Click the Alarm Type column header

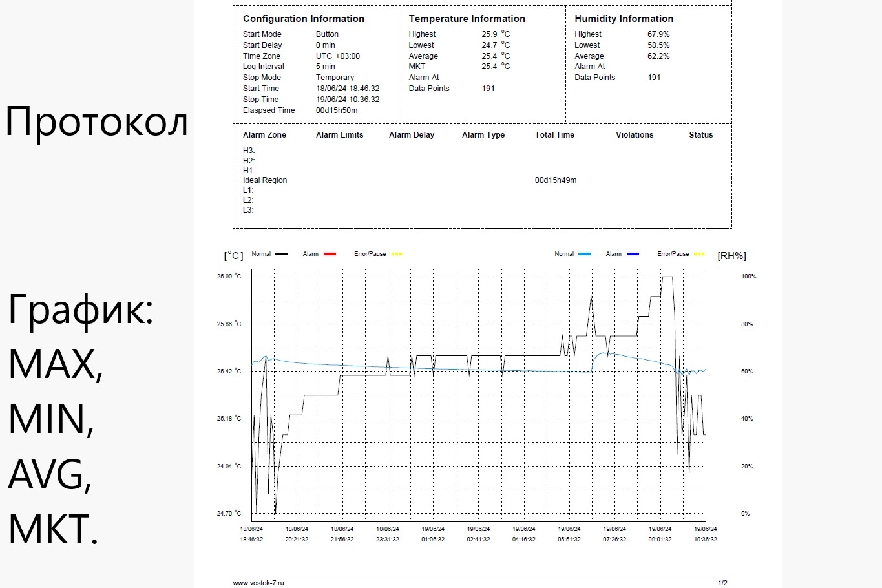pyautogui.click(x=483, y=135)
